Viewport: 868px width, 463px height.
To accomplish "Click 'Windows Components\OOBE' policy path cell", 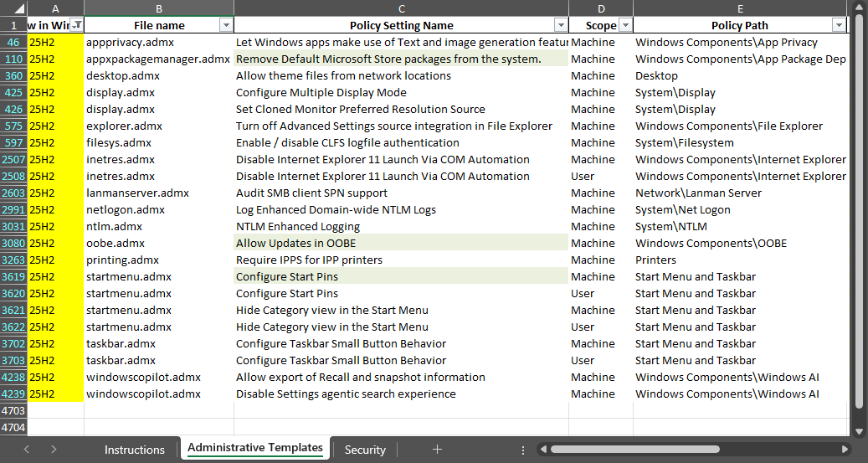I will pos(740,243).
